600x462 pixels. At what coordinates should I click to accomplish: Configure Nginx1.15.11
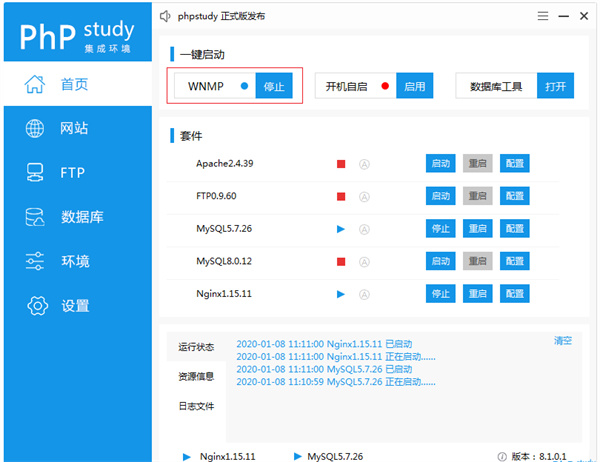515,294
